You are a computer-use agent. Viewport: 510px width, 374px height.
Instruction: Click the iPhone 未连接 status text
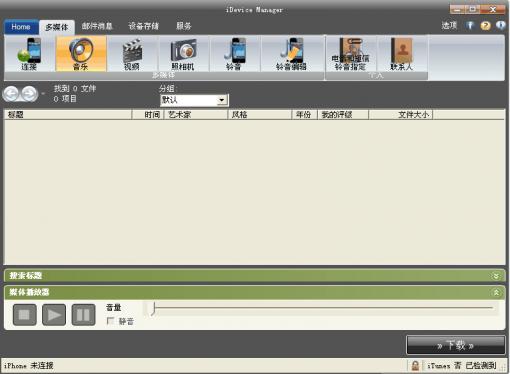(x=29, y=366)
